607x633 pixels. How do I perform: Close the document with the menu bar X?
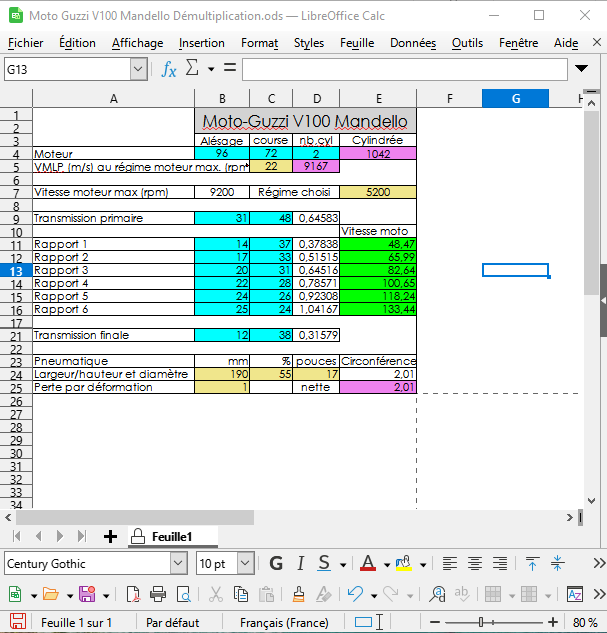[597, 42]
